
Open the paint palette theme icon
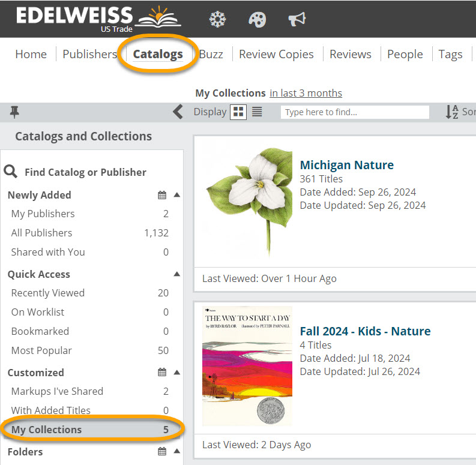(257, 20)
